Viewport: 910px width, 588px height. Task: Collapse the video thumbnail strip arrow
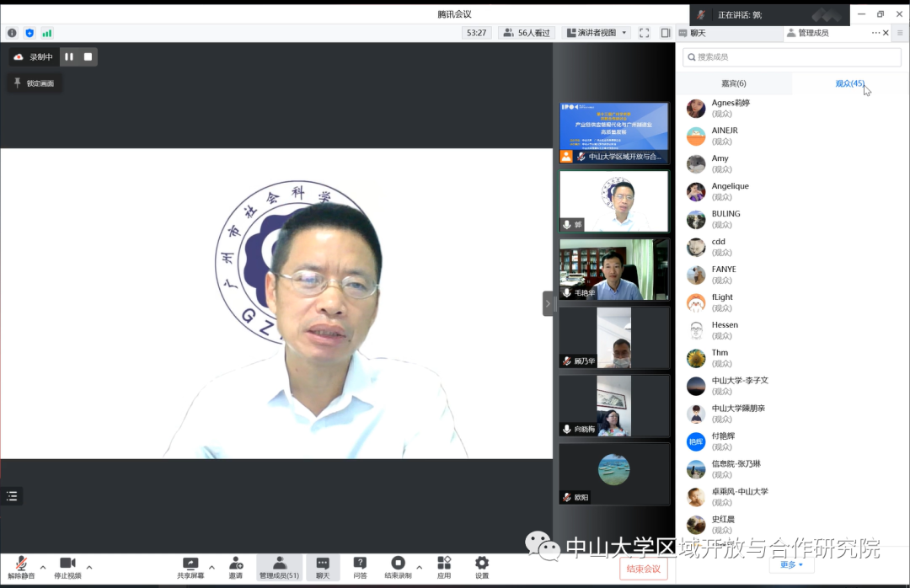(x=548, y=303)
